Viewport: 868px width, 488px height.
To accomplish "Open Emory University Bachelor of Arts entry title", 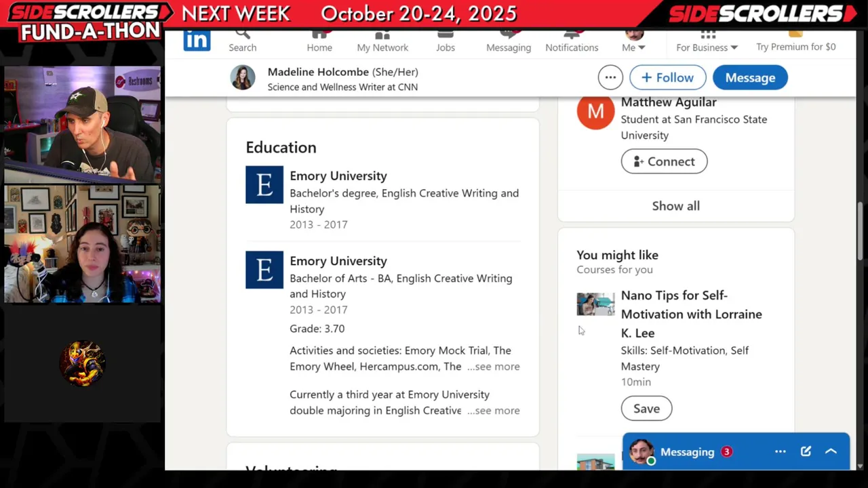I will (x=338, y=261).
